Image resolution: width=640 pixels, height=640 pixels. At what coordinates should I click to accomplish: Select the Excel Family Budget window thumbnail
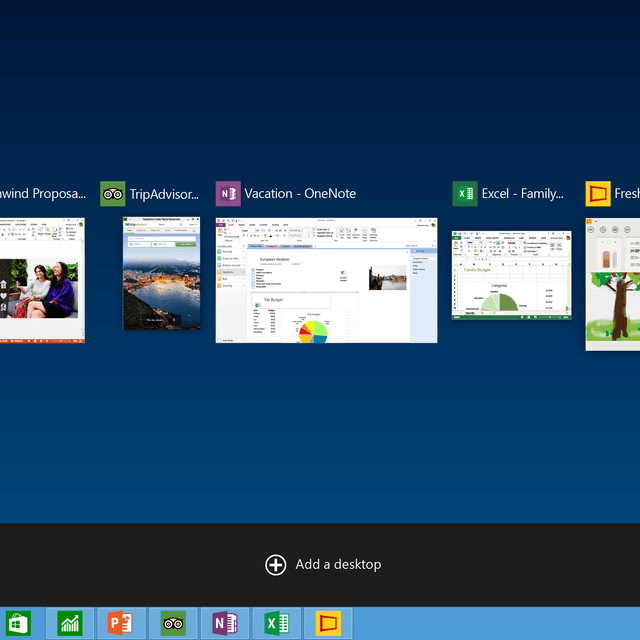pos(511,275)
